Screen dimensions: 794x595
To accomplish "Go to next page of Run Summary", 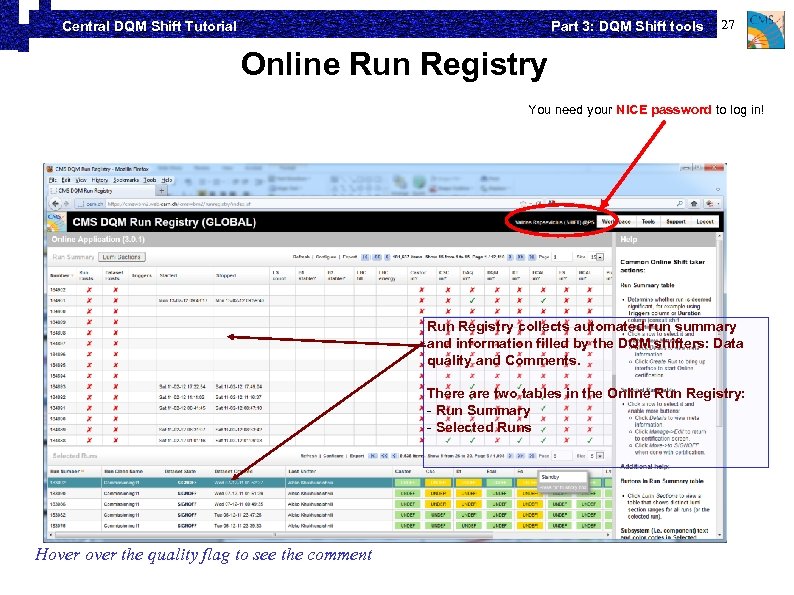I will coord(510,257).
